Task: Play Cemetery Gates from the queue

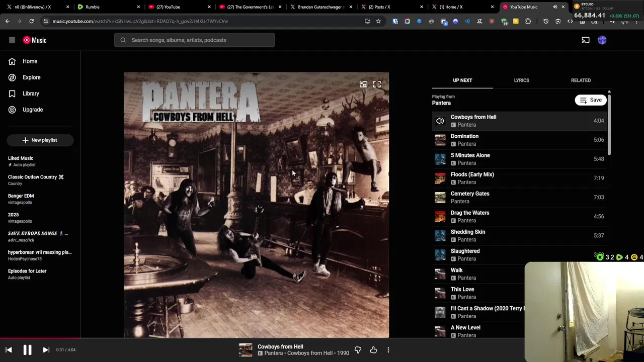Action: coord(519,197)
